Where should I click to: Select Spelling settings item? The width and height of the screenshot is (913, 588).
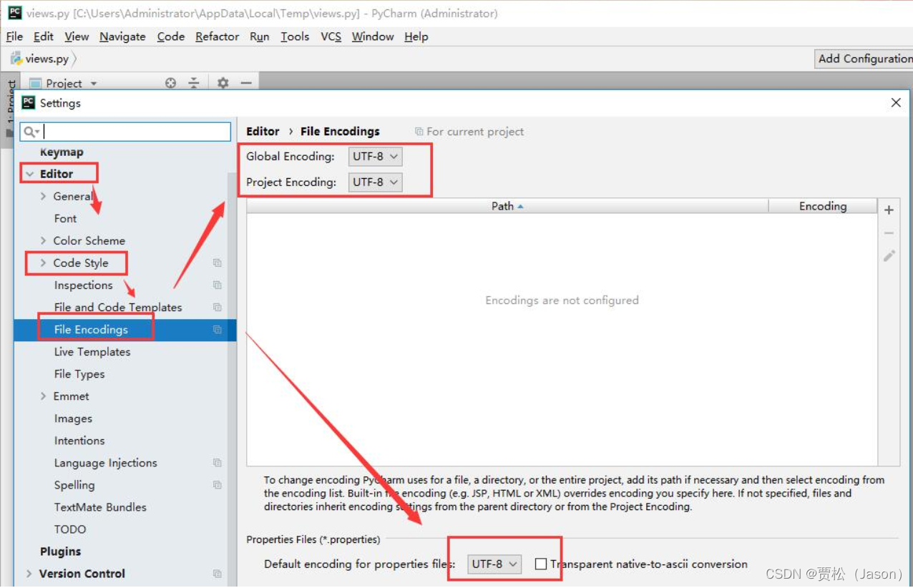pyautogui.click(x=74, y=485)
